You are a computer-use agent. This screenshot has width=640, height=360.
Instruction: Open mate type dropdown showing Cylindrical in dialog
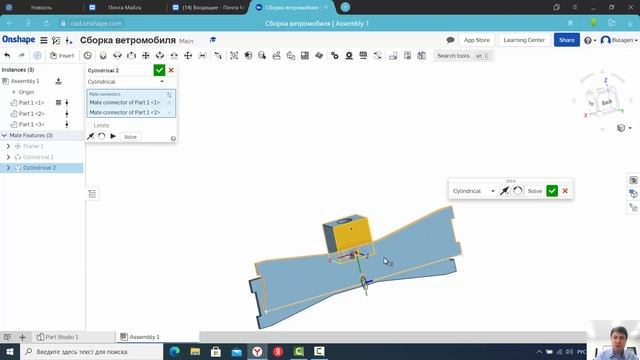tap(126, 82)
